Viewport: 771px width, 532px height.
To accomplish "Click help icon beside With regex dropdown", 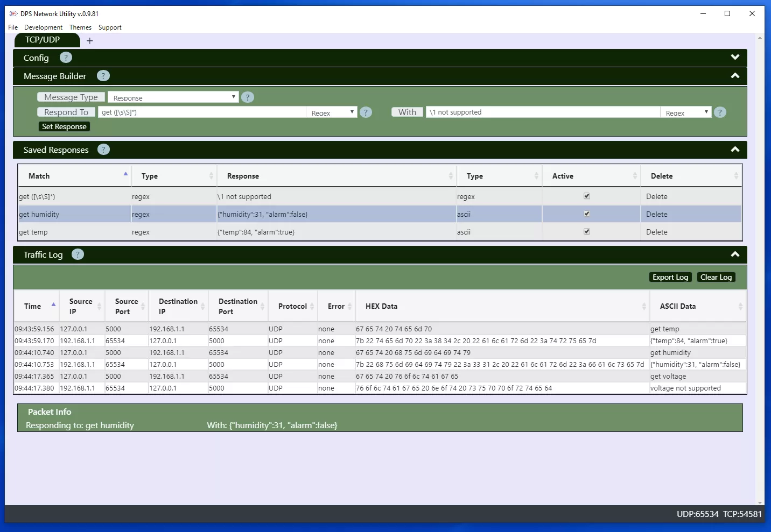I will tap(720, 112).
